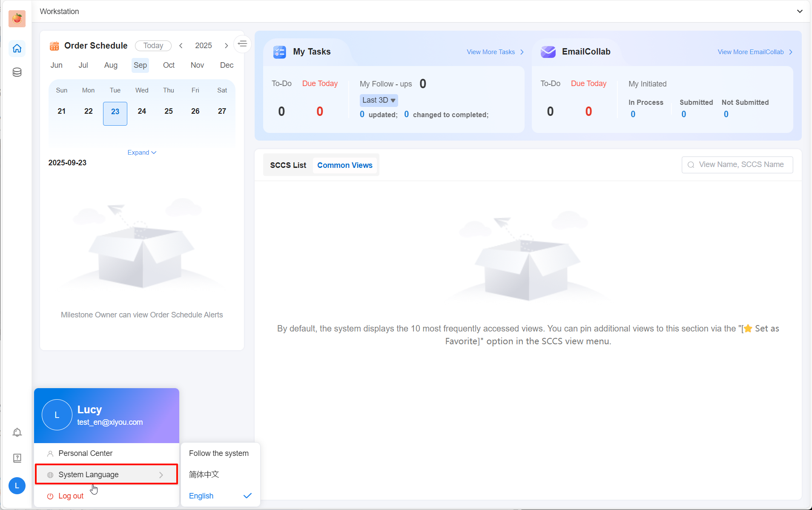Click the Today button

point(153,46)
